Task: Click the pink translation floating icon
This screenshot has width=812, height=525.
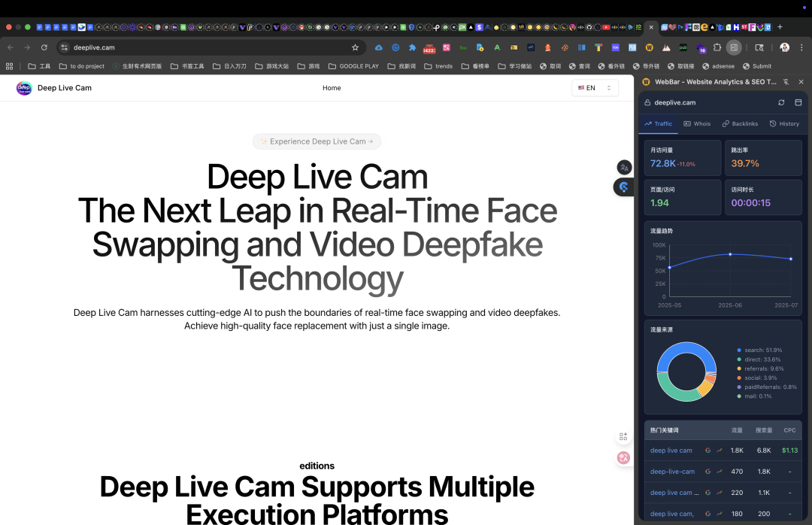Action: (623, 457)
